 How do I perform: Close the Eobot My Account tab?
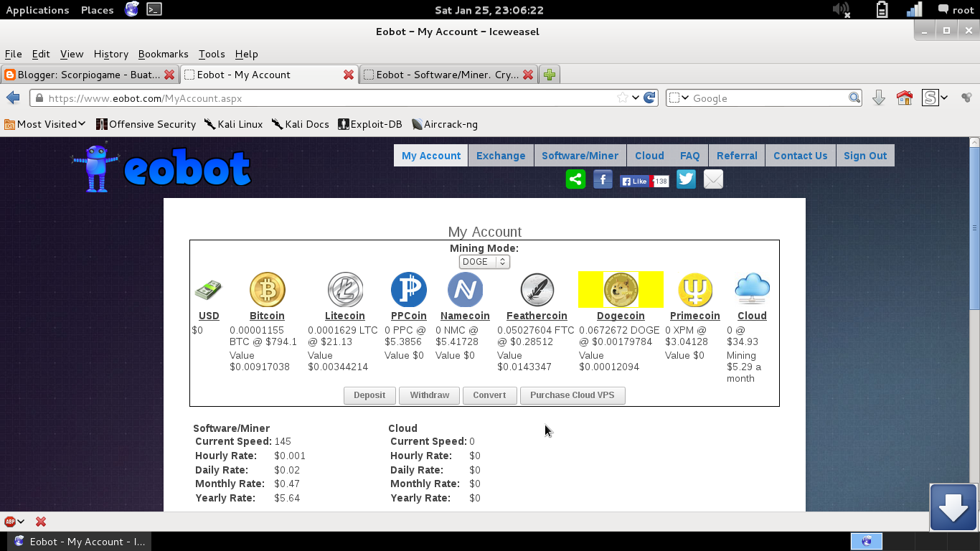349,75
